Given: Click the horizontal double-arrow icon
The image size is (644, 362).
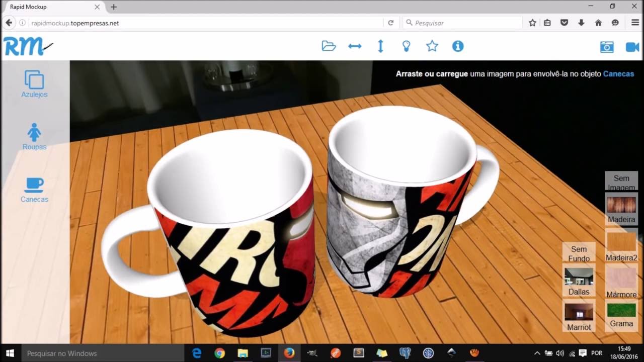Looking at the screenshot, I should pyautogui.click(x=355, y=46).
